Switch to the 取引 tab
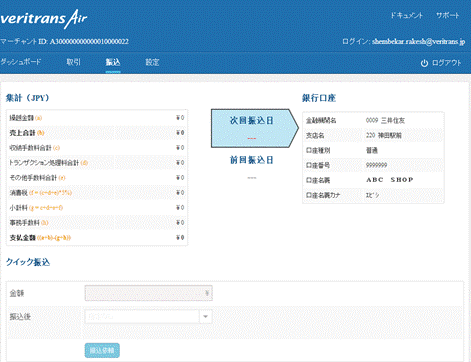 [x=73, y=62]
